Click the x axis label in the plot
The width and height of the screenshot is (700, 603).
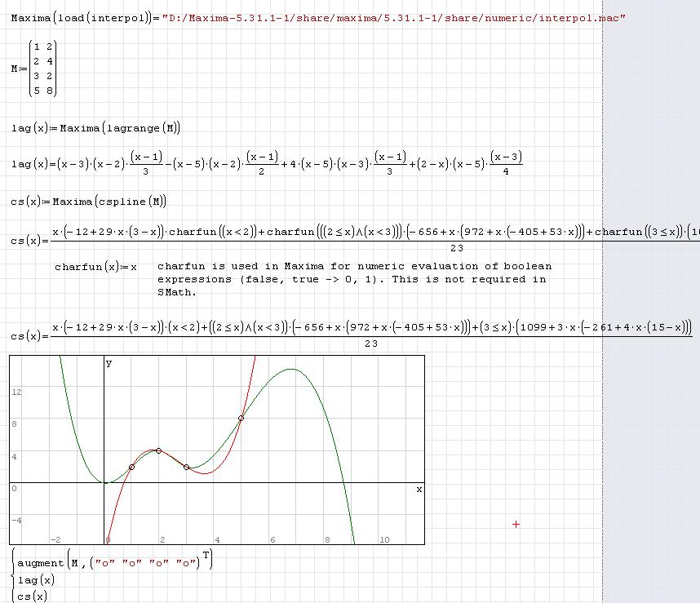pos(419,489)
